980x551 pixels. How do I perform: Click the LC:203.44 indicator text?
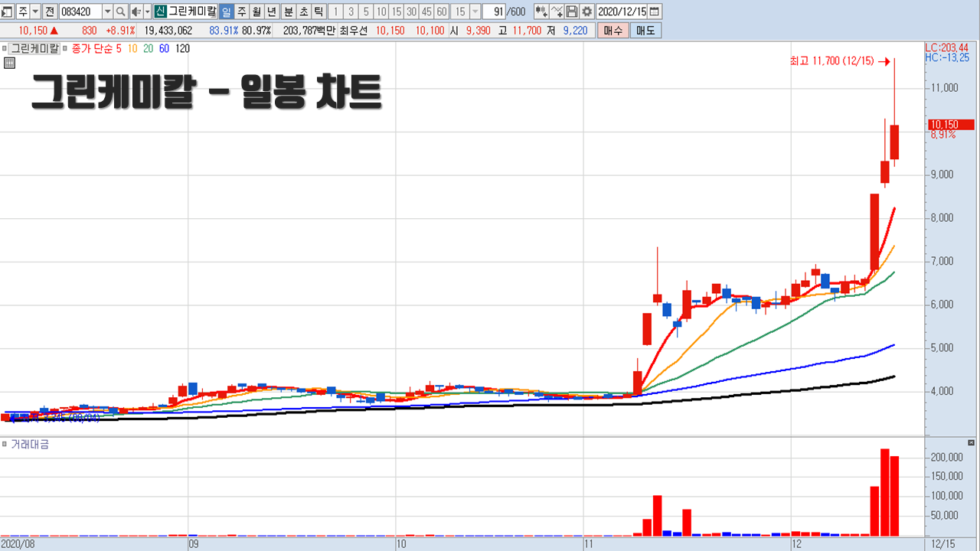[x=946, y=47]
